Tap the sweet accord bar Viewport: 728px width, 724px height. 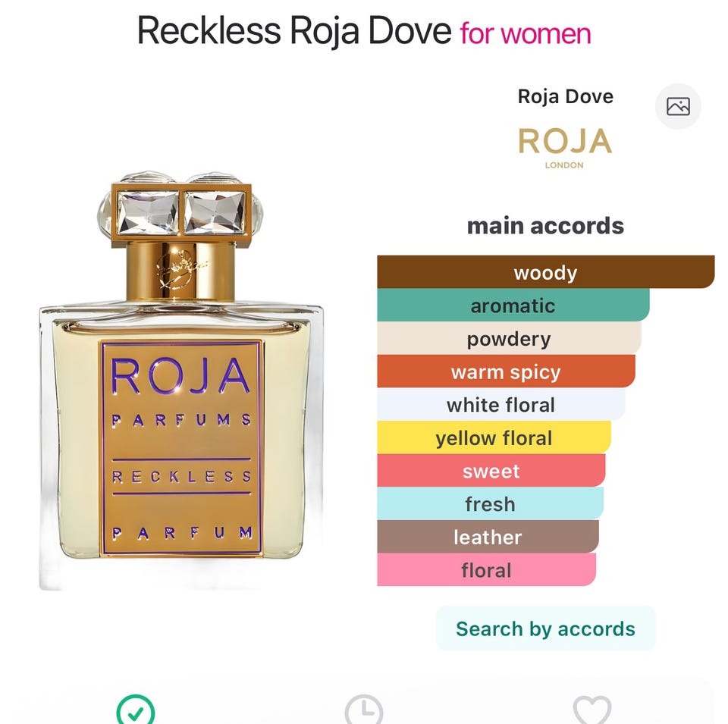[491, 470]
